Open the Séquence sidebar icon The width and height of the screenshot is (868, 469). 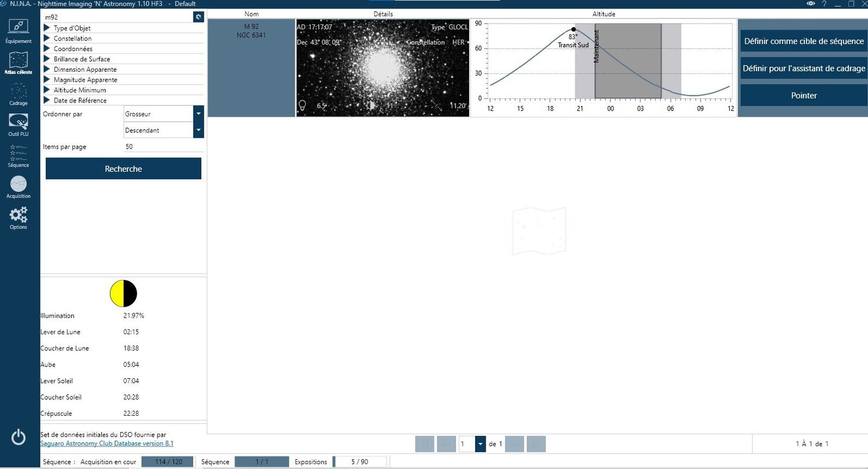(x=19, y=156)
